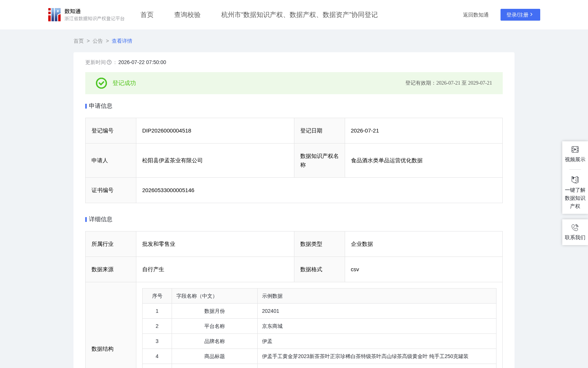Image resolution: width=588 pixels, height=368 pixels.
Task: Click the 数知通 logo icon
Action: tap(54, 15)
